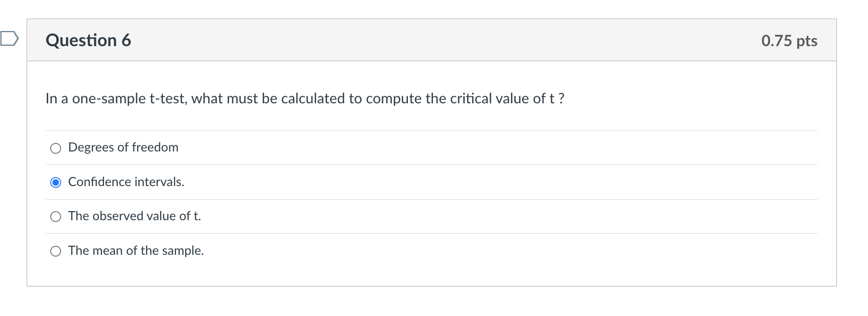The height and width of the screenshot is (316, 868).
Task: Click 'The observed value of t.' label text
Action: (135, 216)
